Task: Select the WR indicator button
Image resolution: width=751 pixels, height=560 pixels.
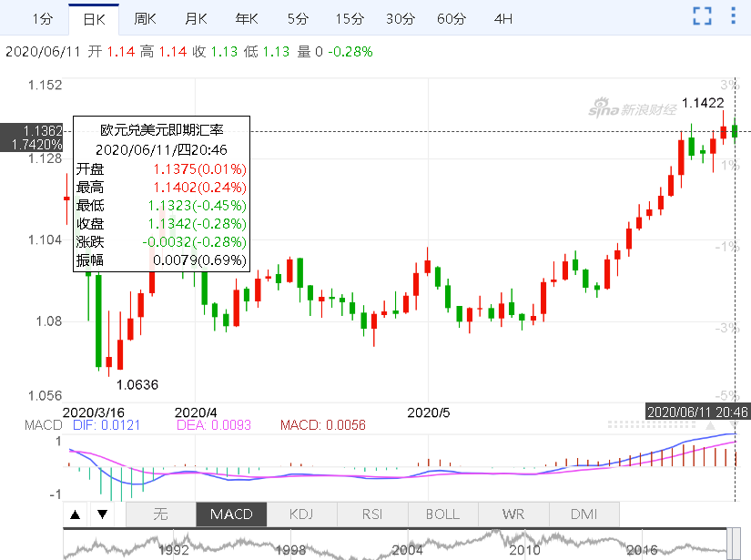Action: click(513, 514)
